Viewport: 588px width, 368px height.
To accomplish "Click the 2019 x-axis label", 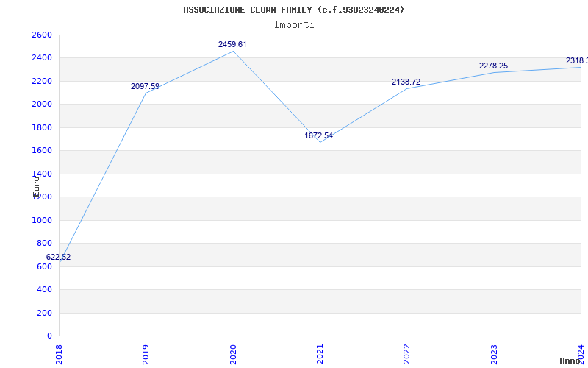I will [146, 354].
